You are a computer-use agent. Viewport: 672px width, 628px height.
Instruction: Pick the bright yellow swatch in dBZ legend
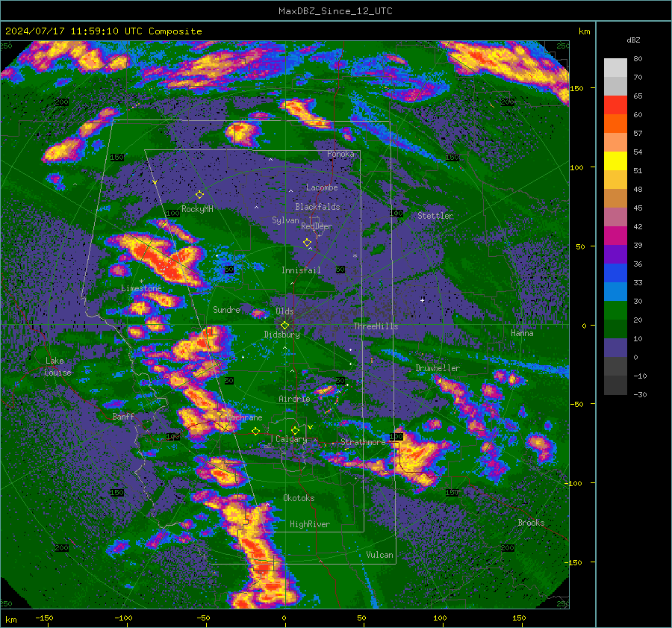[x=615, y=161]
